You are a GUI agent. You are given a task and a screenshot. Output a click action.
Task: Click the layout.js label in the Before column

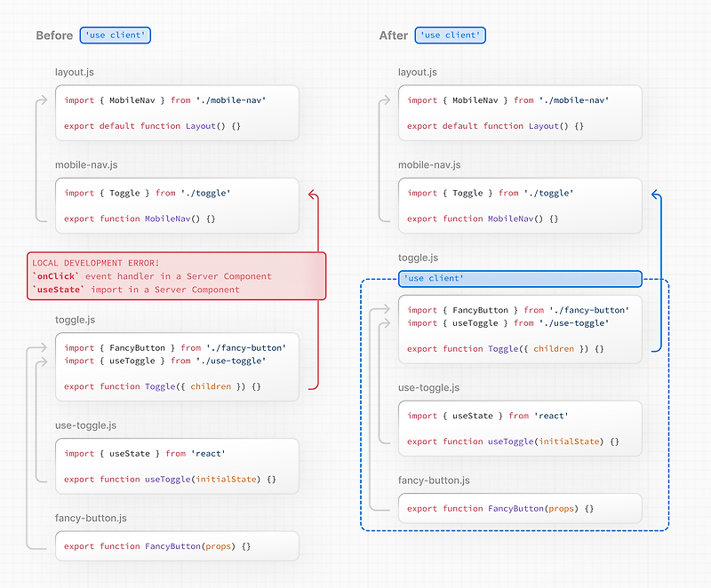coord(75,72)
